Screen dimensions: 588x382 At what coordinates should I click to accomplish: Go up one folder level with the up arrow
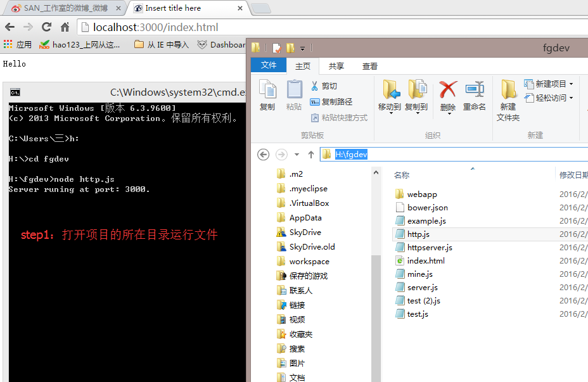point(310,154)
